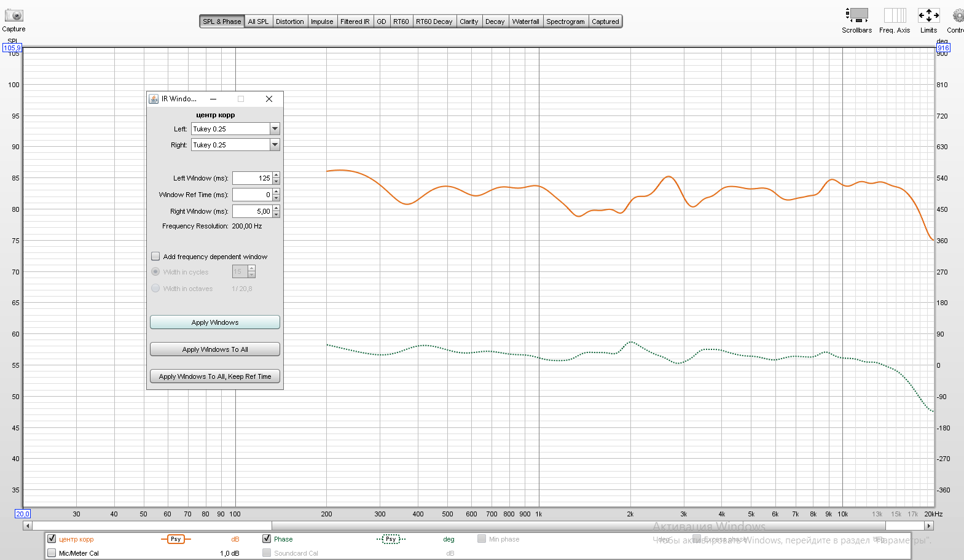Uncheck the Phase trace checkbox

click(x=267, y=539)
